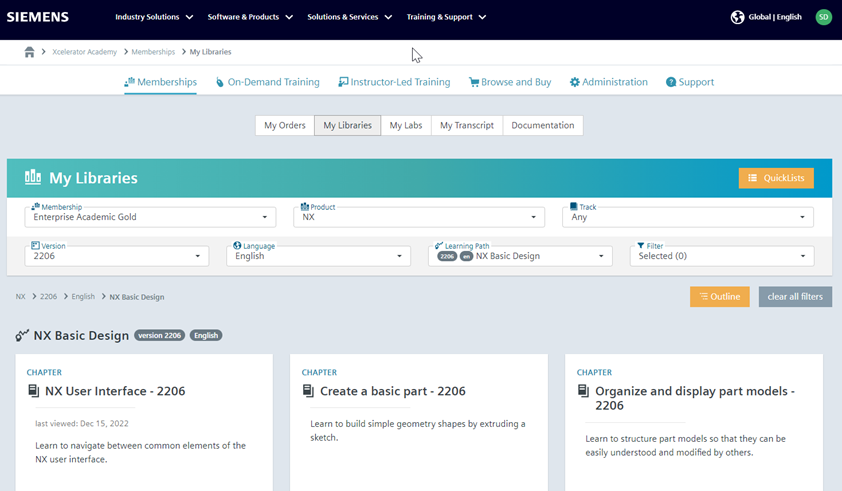Expand Industry Solutions menu
Screen dimensions: 842x491
coord(154,17)
